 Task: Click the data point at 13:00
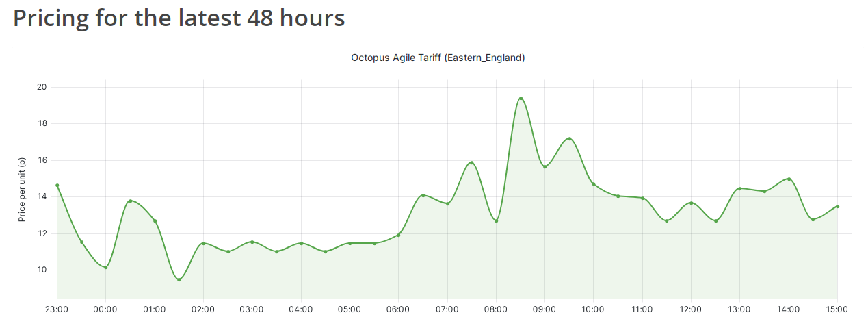(x=739, y=188)
